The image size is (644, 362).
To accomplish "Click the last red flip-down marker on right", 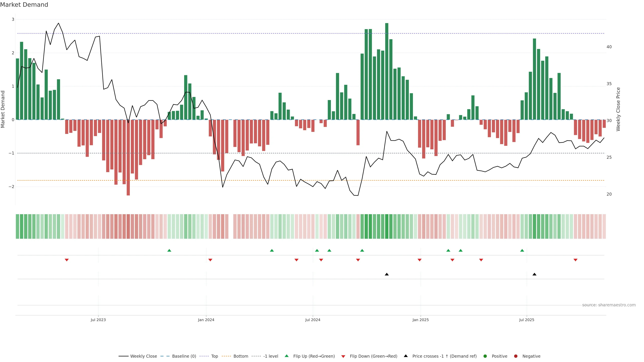I will [575, 260].
